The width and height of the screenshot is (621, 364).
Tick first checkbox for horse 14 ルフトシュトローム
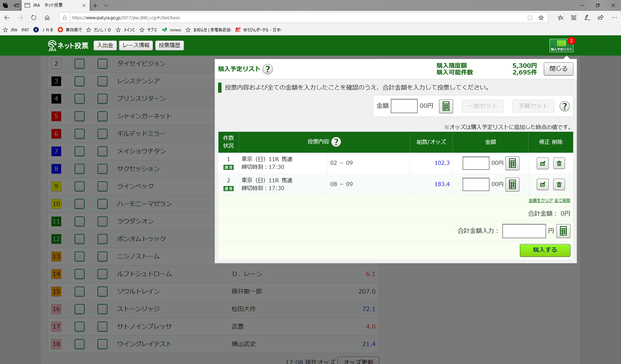point(80,274)
